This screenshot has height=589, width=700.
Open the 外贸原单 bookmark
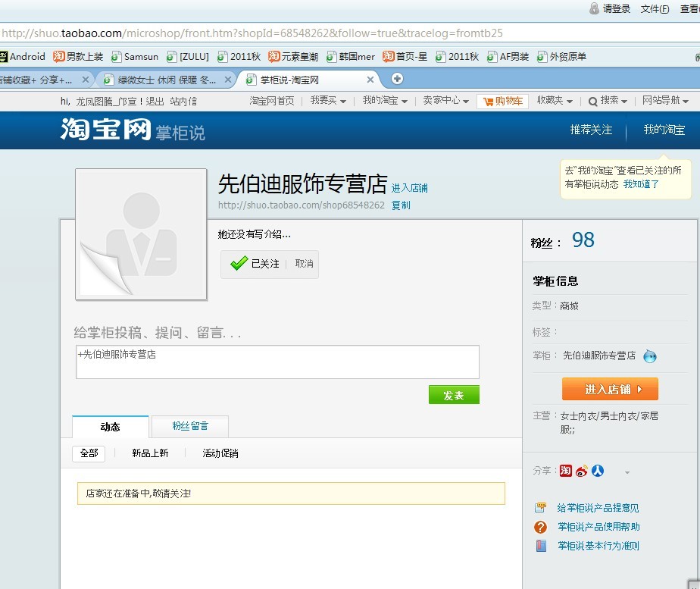[561, 57]
